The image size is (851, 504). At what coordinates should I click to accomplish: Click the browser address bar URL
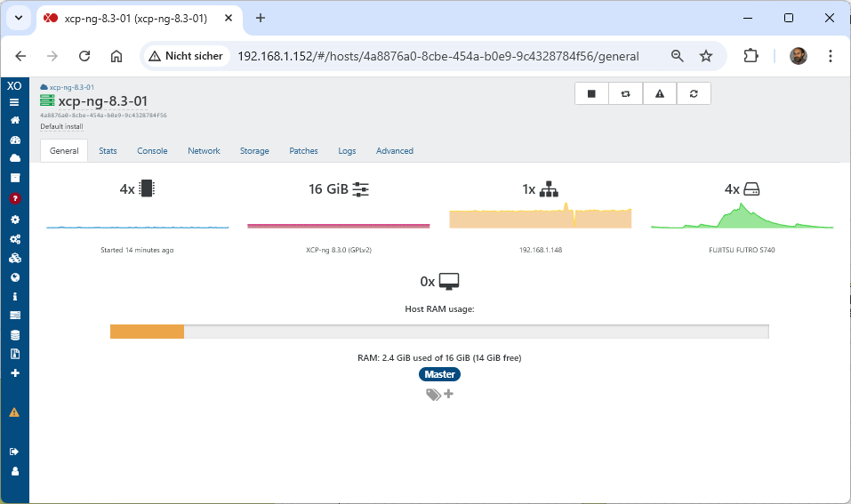(x=438, y=56)
